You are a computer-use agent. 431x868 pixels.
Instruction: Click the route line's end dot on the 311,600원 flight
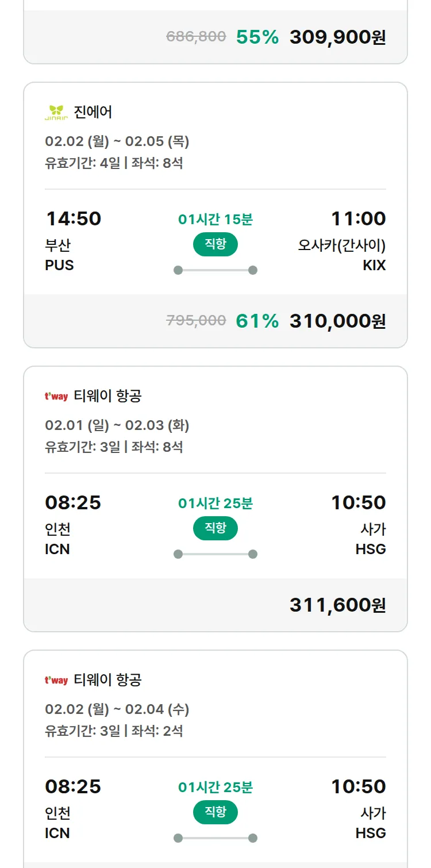click(x=253, y=554)
